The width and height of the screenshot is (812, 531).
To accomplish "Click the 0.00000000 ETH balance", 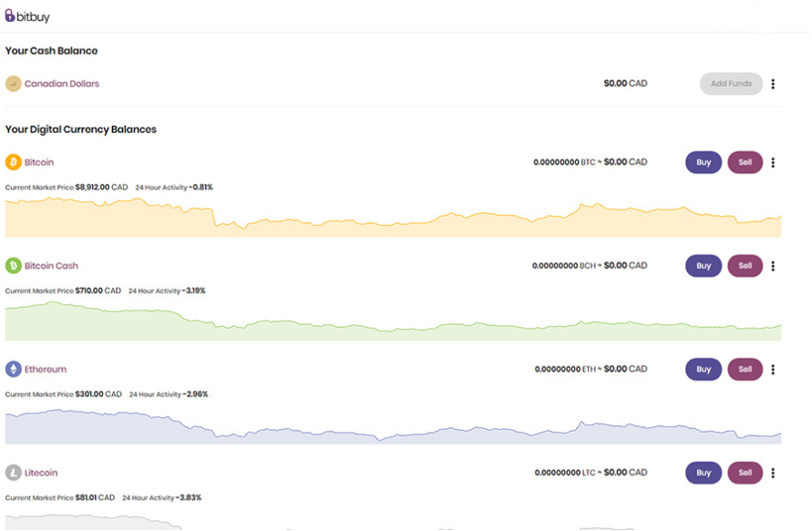I will tap(565, 369).
